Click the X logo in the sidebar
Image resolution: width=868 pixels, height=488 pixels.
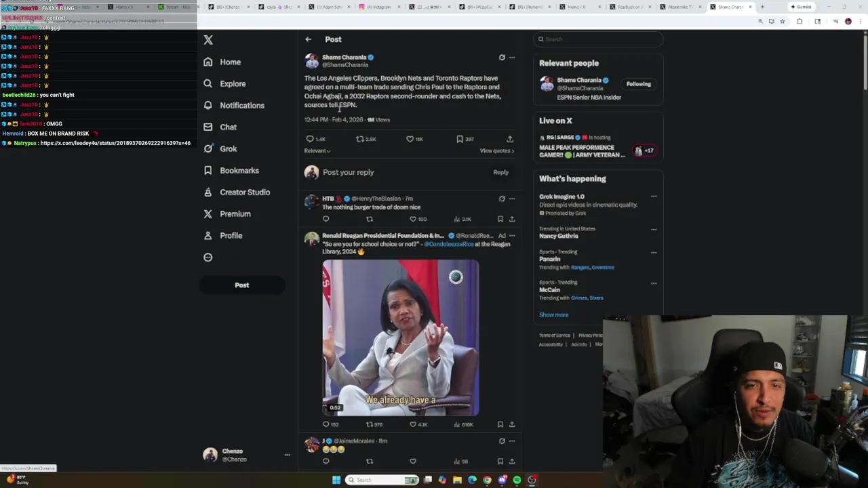[208, 40]
